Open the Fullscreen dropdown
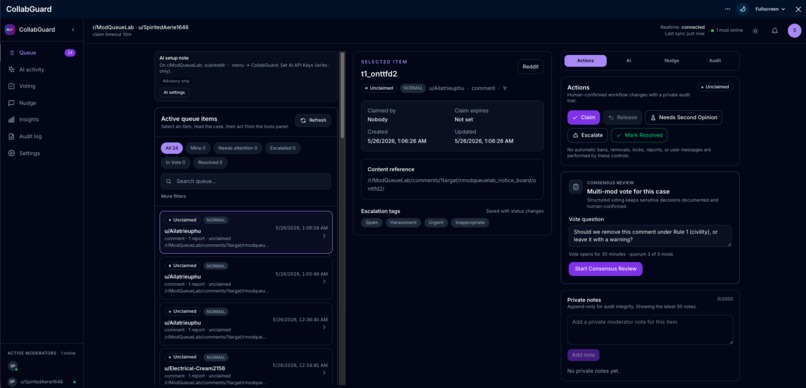Image resolution: width=806 pixels, height=388 pixels. pos(770,9)
